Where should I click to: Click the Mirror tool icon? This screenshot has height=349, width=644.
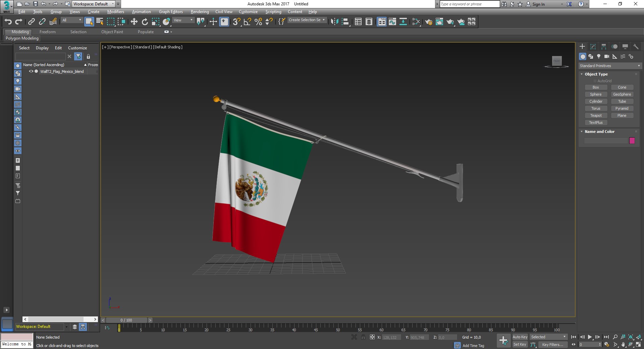click(x=334, y=22)
